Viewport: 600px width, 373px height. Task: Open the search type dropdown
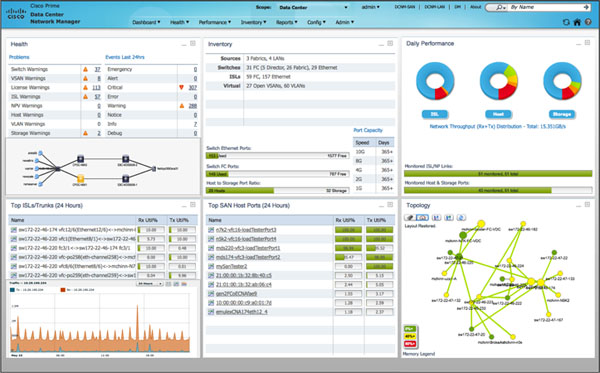pyautogui.click(x=501, y=7)
